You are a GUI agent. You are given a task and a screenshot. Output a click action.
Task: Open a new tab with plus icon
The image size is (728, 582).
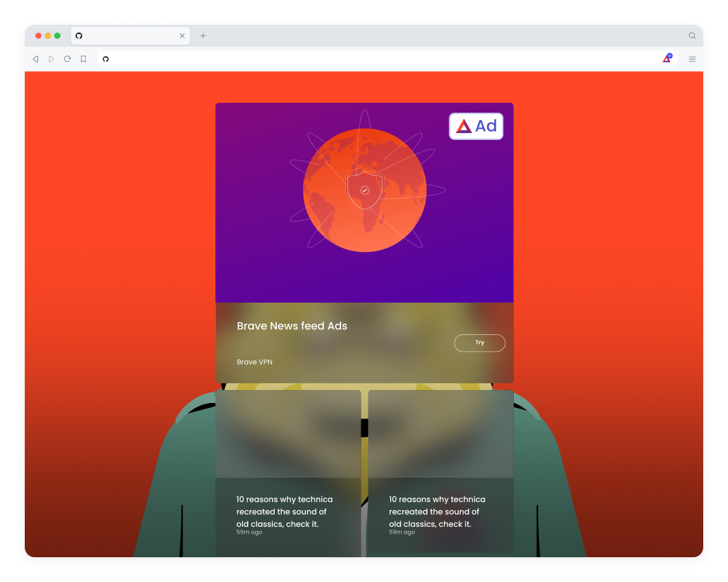(x=203, y=36)
